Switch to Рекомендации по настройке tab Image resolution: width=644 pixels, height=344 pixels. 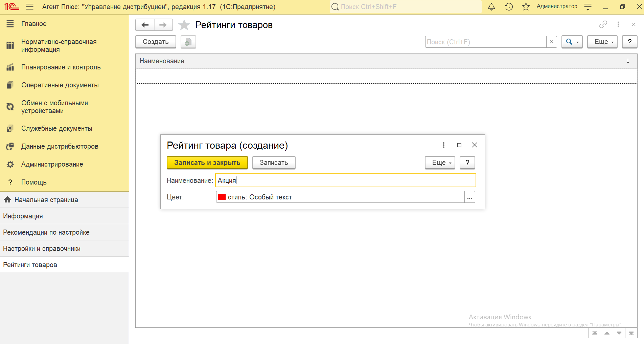click(64, 232)
